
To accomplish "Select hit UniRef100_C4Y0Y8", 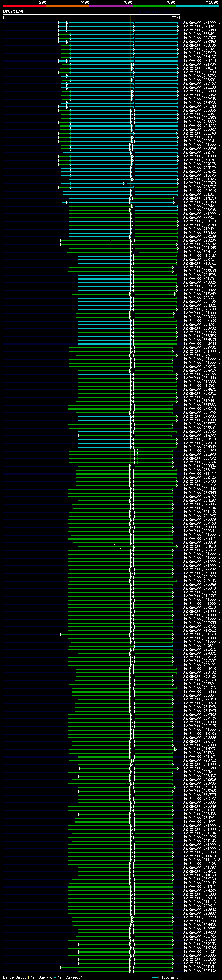I will (x=199, y=699).
